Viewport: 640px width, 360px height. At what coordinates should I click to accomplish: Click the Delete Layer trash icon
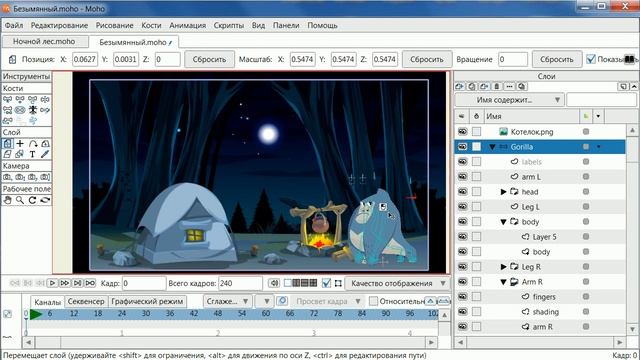(x=497, y=87)
